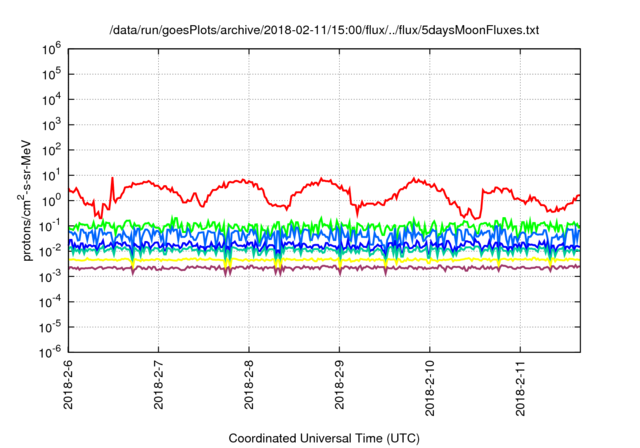Click the 10^5 y-axis tick label
Screen dimensions: 640x448
[51, 75]
